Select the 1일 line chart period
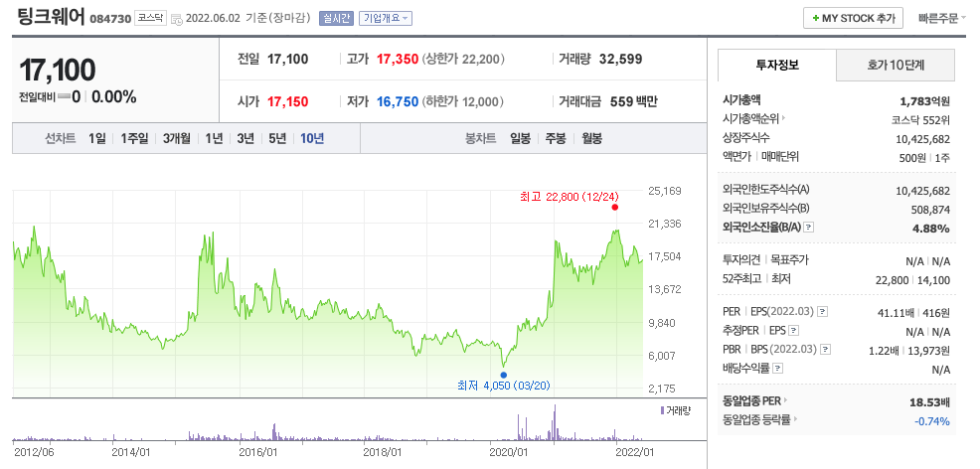This screenshot has height=469, width=980. coord(96,139)
